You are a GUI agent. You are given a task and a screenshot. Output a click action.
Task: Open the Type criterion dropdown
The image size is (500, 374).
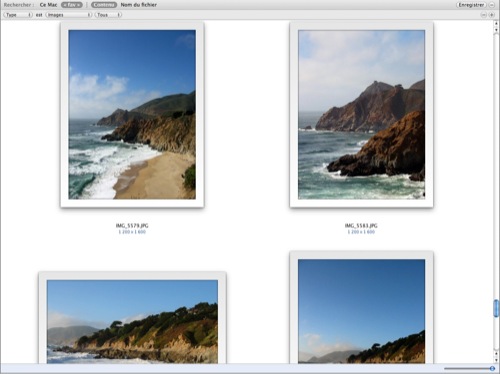[18, 15]
